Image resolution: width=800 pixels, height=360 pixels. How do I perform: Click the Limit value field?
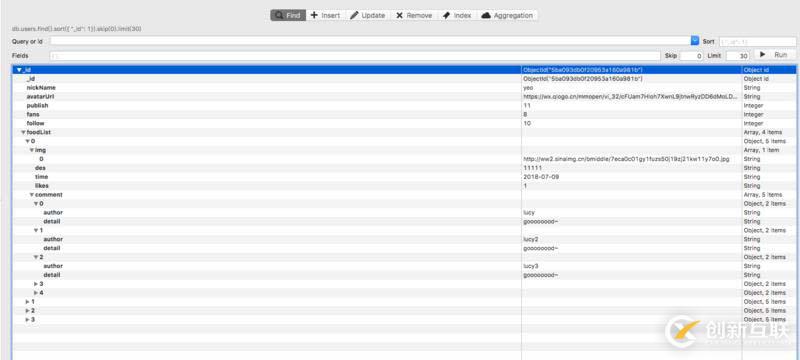(x=737, y=56)
